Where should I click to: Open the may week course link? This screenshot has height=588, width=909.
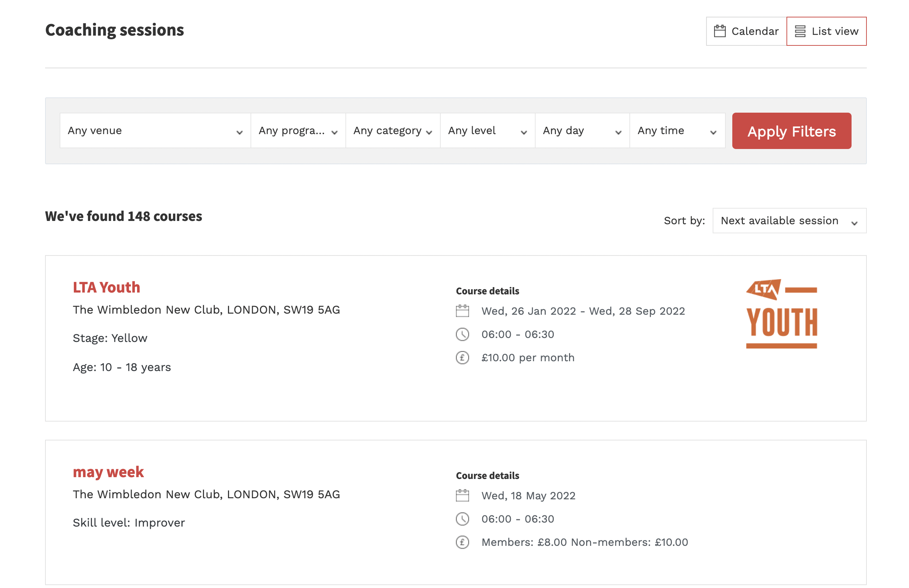(x=108, y=472)
